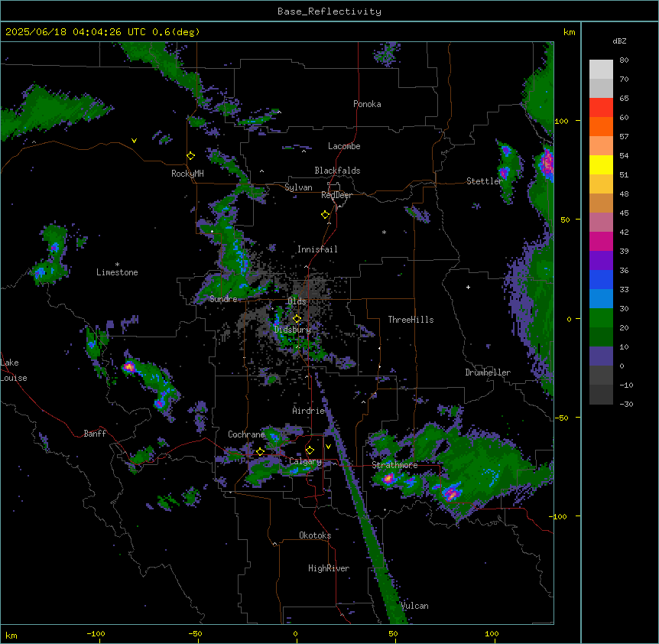Pick the bright green 20-30 dBZ legend swatch
Screen dimensions: 659x644
601,318
